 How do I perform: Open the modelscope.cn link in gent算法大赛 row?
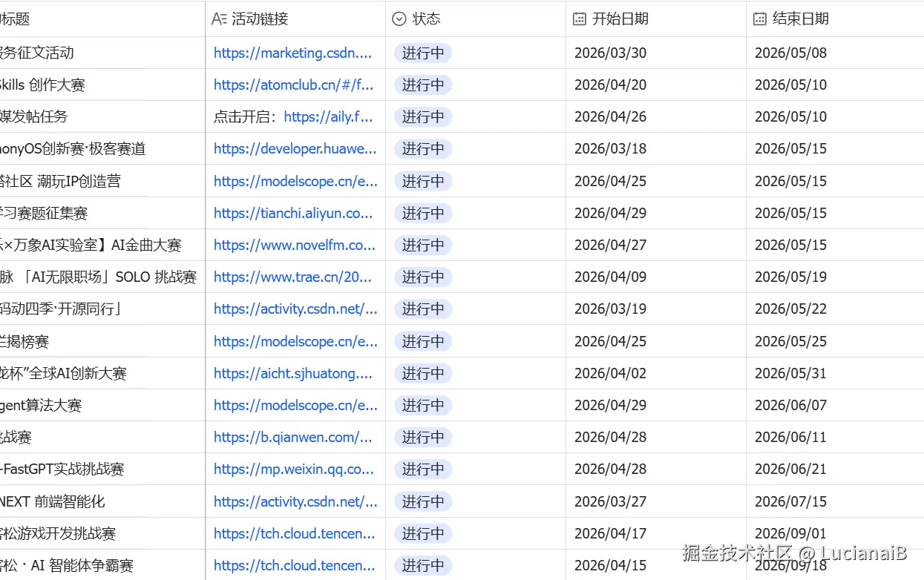pyautogui.click(x=296, y=405)
